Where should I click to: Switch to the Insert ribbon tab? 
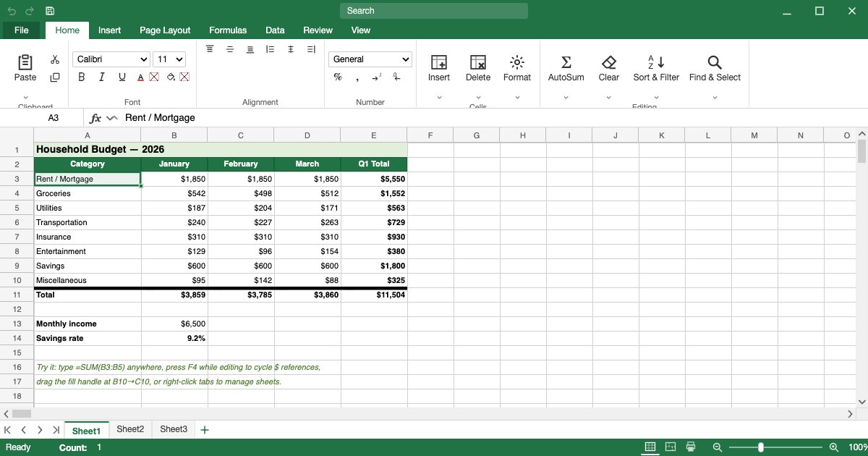(x=110, y=30)
